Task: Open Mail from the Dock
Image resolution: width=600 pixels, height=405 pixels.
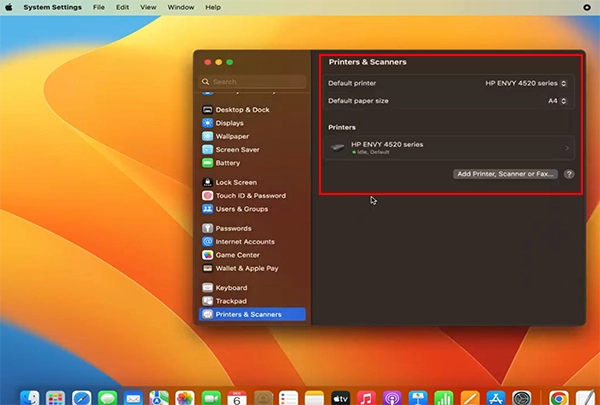Action: point(133,398)
